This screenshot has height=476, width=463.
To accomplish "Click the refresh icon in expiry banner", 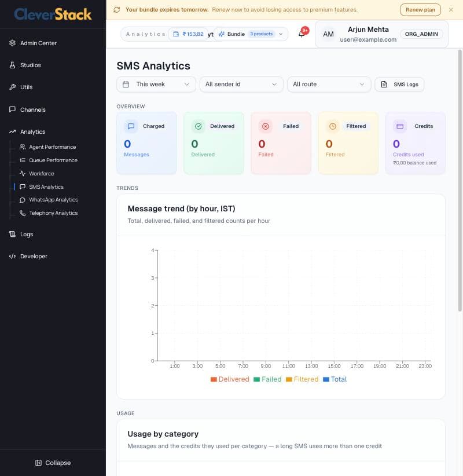I will pyautogui.click(x=117, y=10).
